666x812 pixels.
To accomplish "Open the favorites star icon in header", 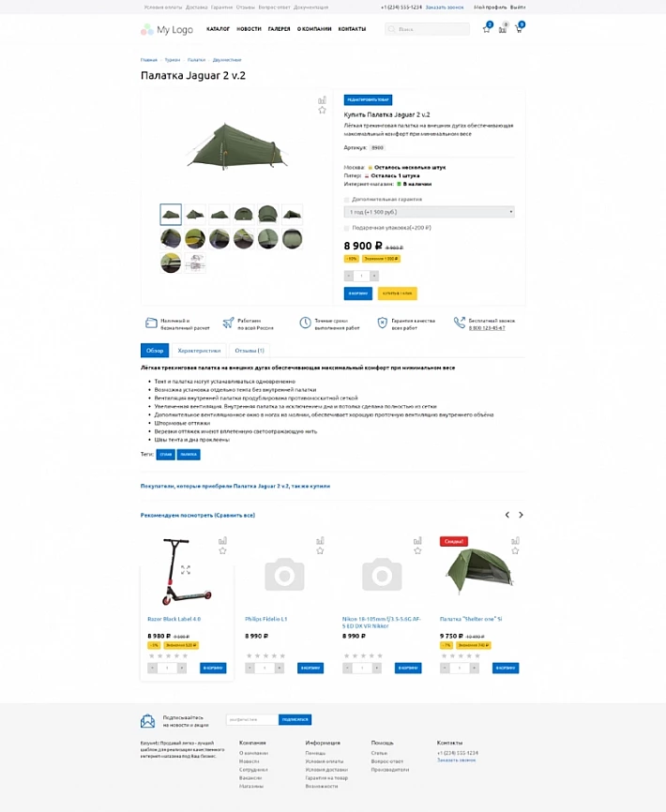I will click(486, 29).
